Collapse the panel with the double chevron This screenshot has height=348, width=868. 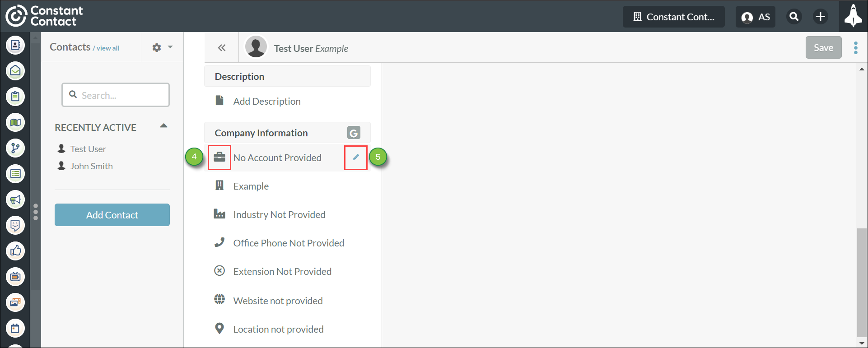click(221, 48)
